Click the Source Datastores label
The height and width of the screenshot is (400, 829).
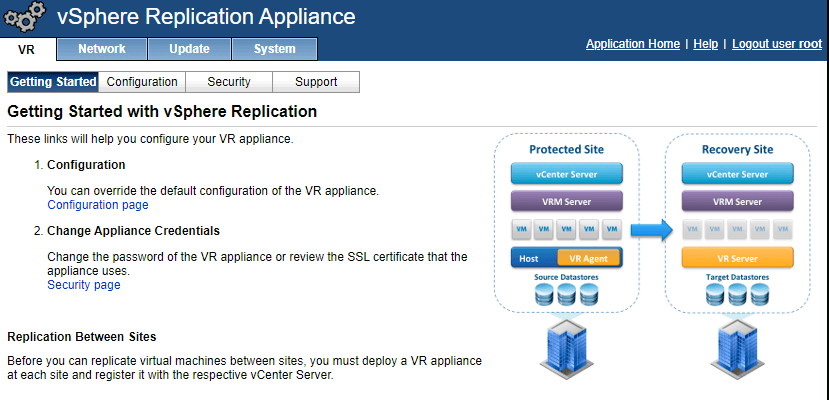pos(566,277)
